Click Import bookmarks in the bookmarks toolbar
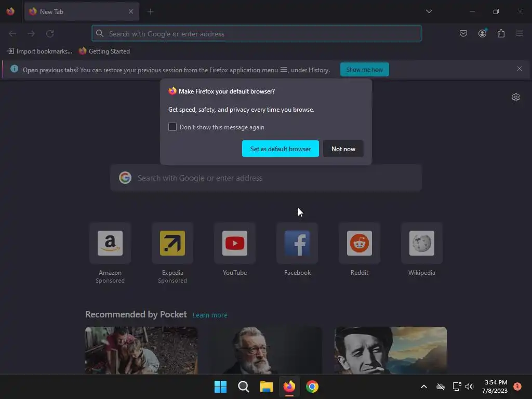532x399 pixels. [39, 51]
